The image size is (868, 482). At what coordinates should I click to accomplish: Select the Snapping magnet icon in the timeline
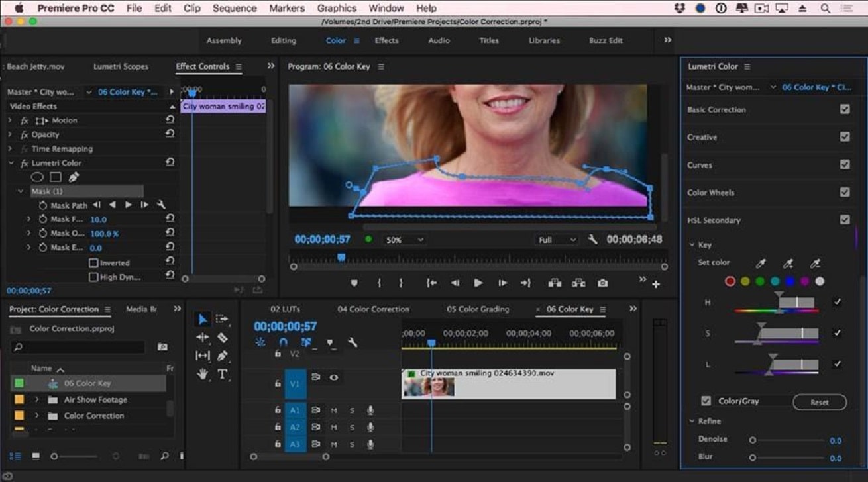pos(284,342)
